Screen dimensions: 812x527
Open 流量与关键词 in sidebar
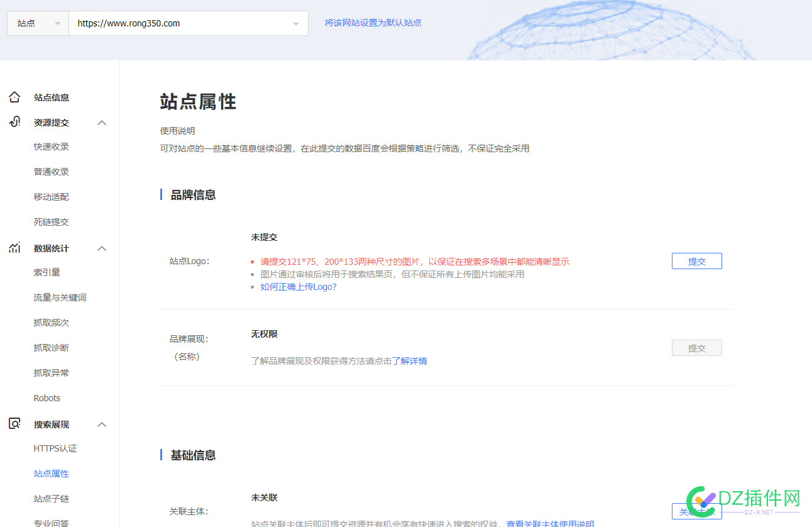(x=60, y=297)
